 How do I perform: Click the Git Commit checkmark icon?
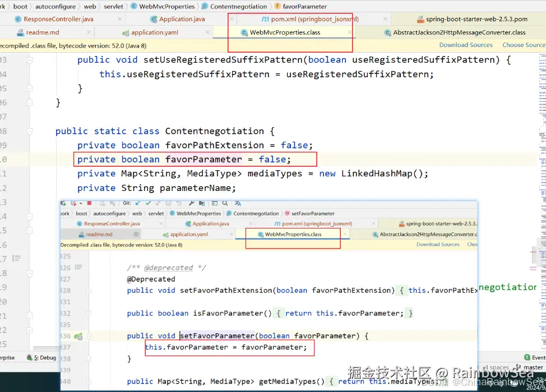(148, 203)
